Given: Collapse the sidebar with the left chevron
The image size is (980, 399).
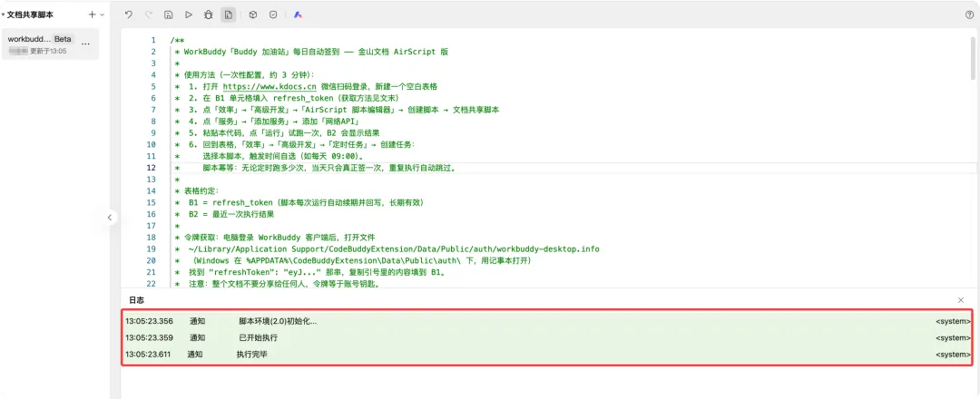Looking at the screenshot, I should point(110,218).
